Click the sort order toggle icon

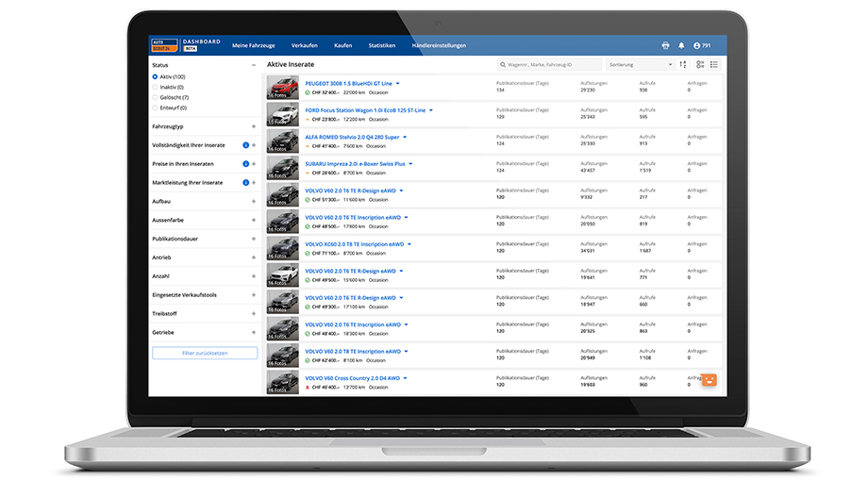pos(683,65)
